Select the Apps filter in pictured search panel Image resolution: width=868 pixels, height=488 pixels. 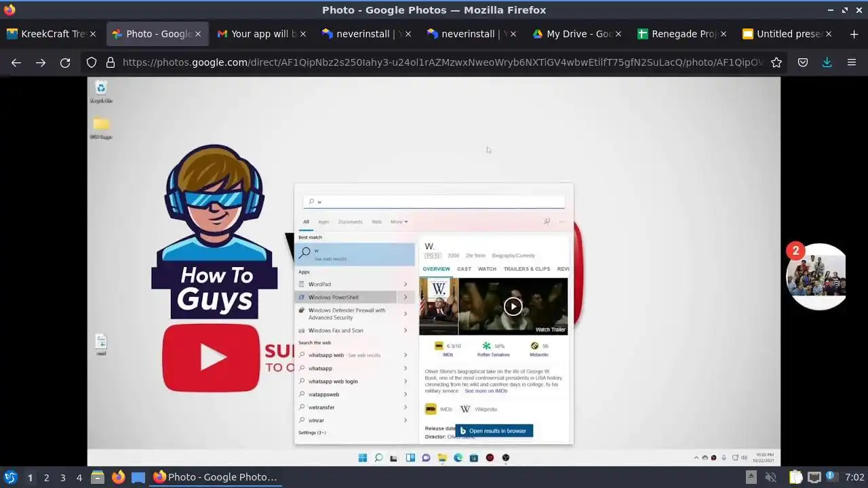click(323, 222)
